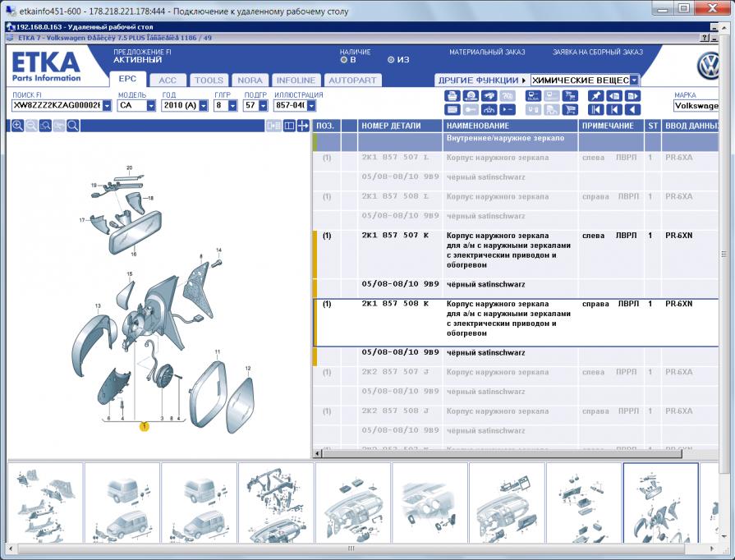Click the 'Внутреннее/наружное зеркало' heading row
The height and width of the screenshot is (560, 735).
[x=516, y=141]
